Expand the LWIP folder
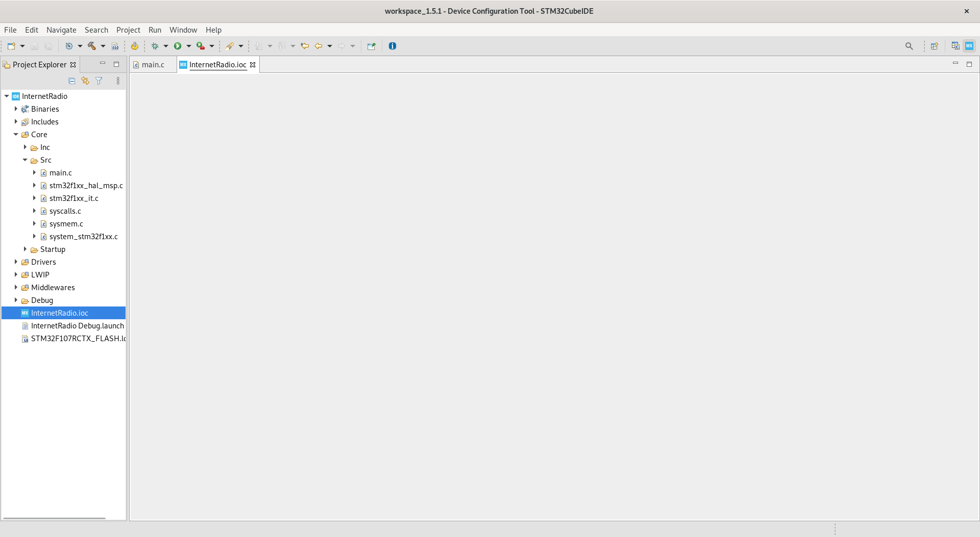Screen dimensions: 980x537 tap(16, 274)
